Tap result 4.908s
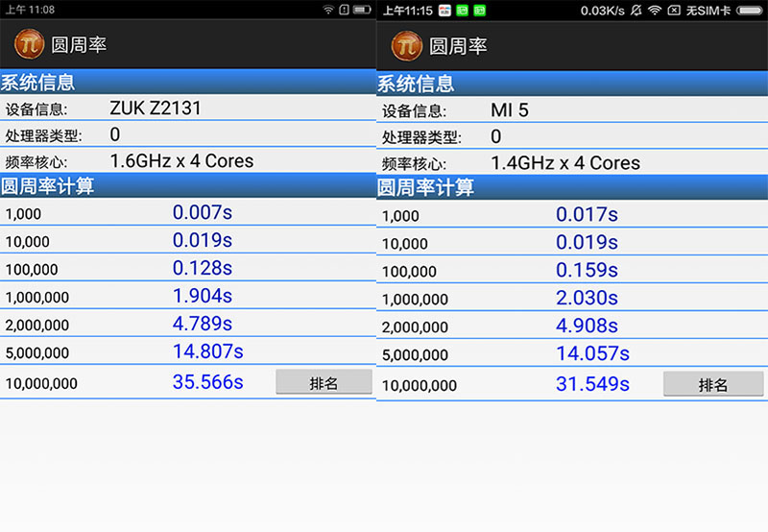The height and width of the screenshot is (532, 768). (x=587, y=326)
